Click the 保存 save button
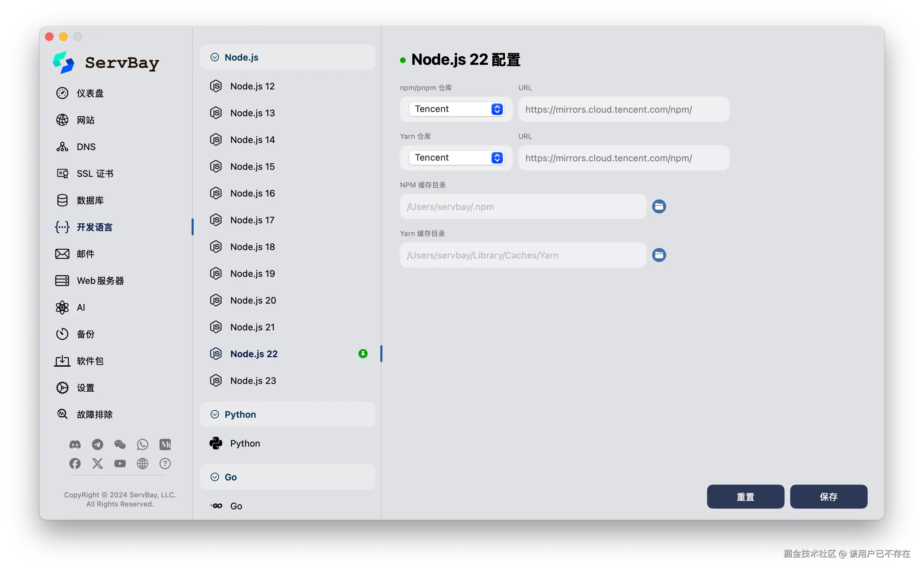 click(x=828, y=496)
